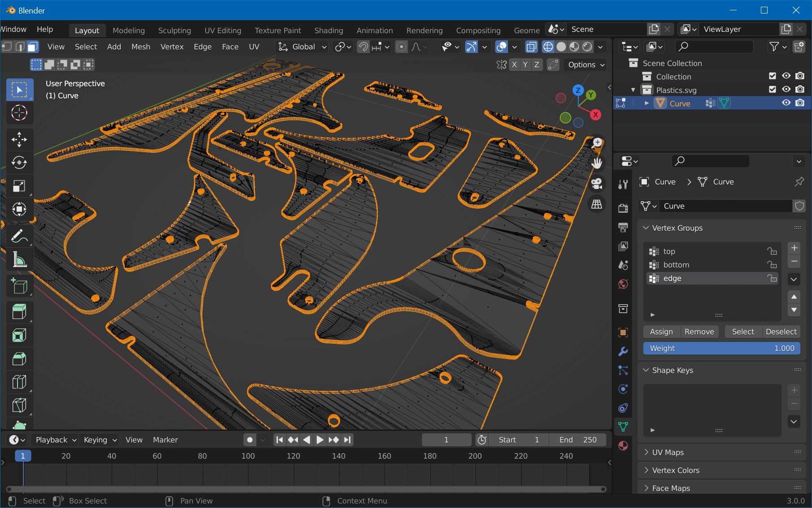
Task: Toggle X-ray display
Action: [532, 47]
